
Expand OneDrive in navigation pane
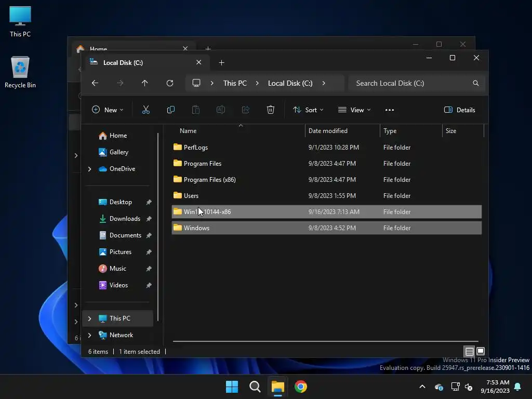pos(89,169)
